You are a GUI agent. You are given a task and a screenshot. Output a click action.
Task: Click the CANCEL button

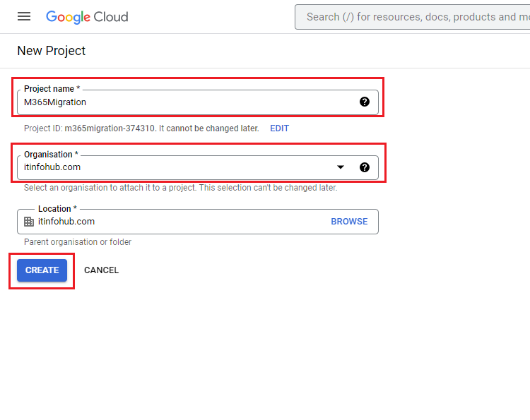tap(101, 270)
